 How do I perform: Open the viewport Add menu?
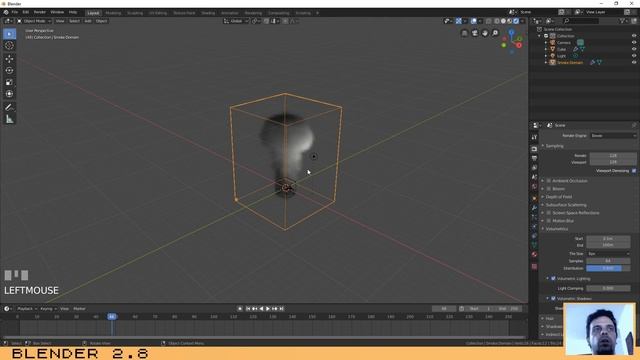pyautogui.click(x=88, y=21)
